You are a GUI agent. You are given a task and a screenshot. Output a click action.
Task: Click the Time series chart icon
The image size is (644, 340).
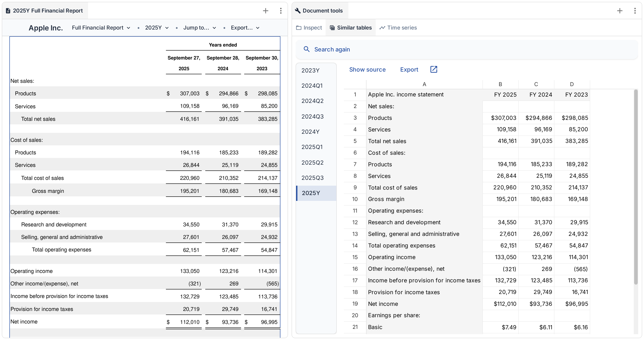coord(382,28)
